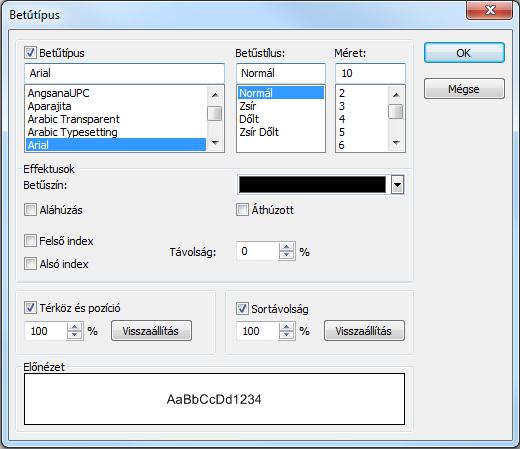The width and height of the screenshot is (520, 449).
Task: Click the Távolság value field showing 0
Action: pyautogui.click(x=258, y=251)
